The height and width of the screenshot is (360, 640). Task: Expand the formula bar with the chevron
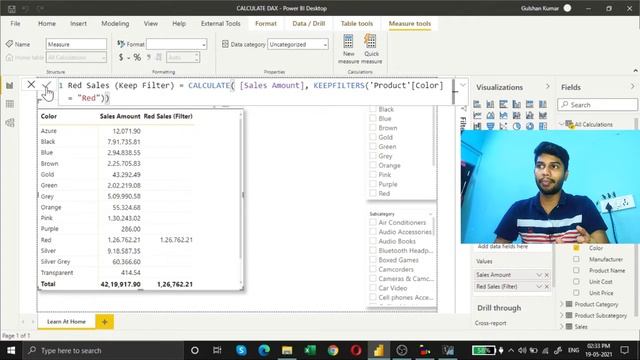(463, 85)
